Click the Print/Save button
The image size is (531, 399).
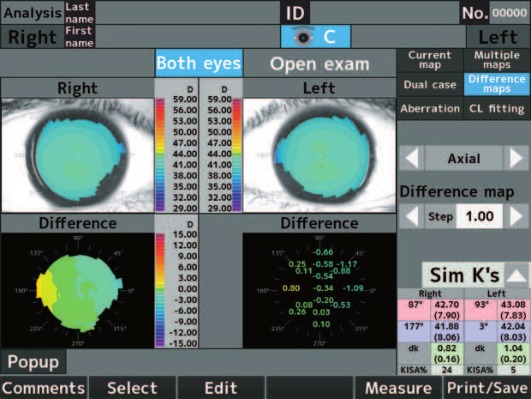point(487,388)
